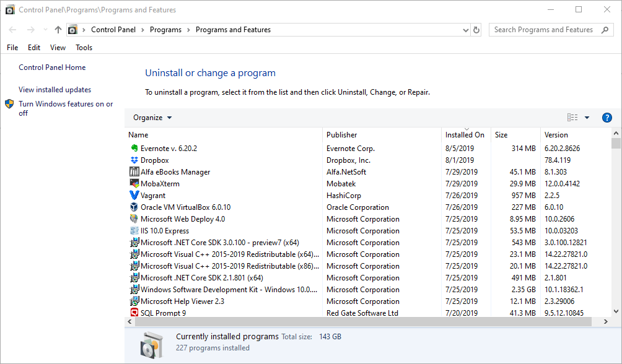Select the Evernote v. 6.20.2 row
This screenshot has height=364, width=622.
[368, 149]
